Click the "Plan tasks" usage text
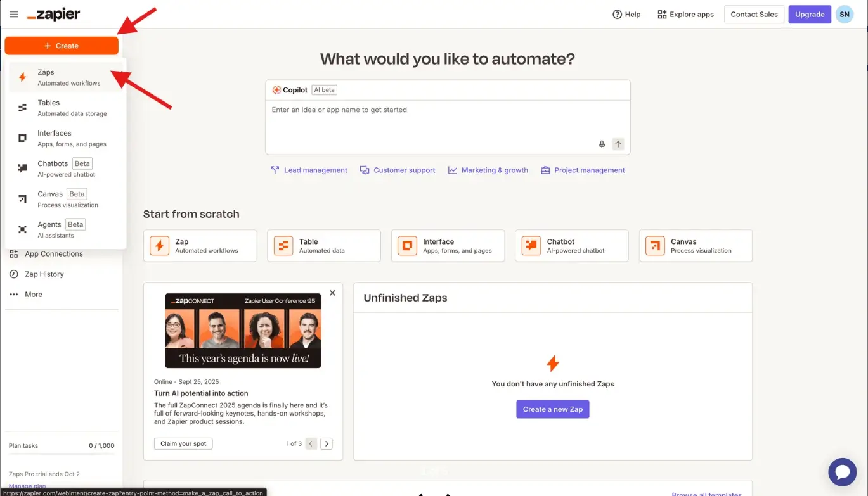The width and height of the screenshot is (868, 496). 23,446
